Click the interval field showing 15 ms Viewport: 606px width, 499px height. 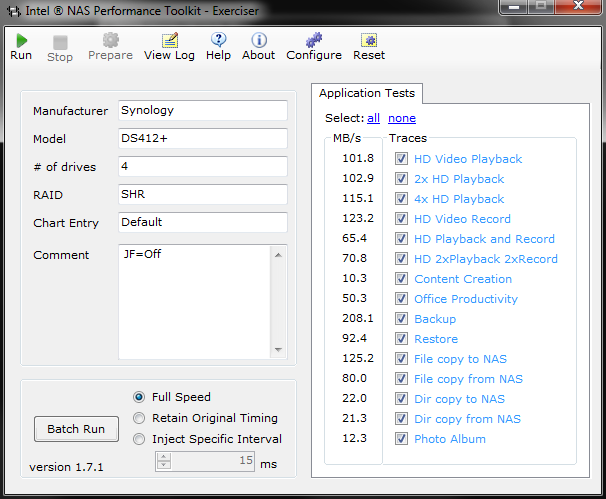pos(213,461)
